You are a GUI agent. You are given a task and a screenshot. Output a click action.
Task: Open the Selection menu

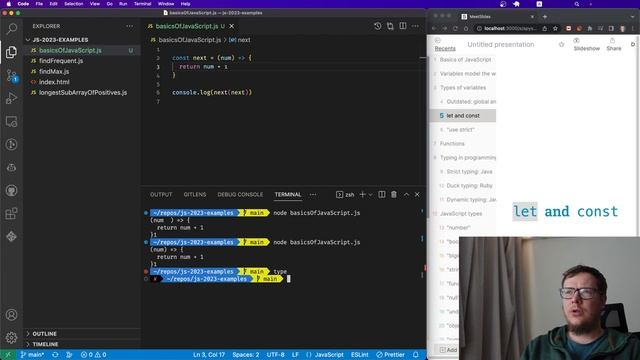tap(73, 4)
